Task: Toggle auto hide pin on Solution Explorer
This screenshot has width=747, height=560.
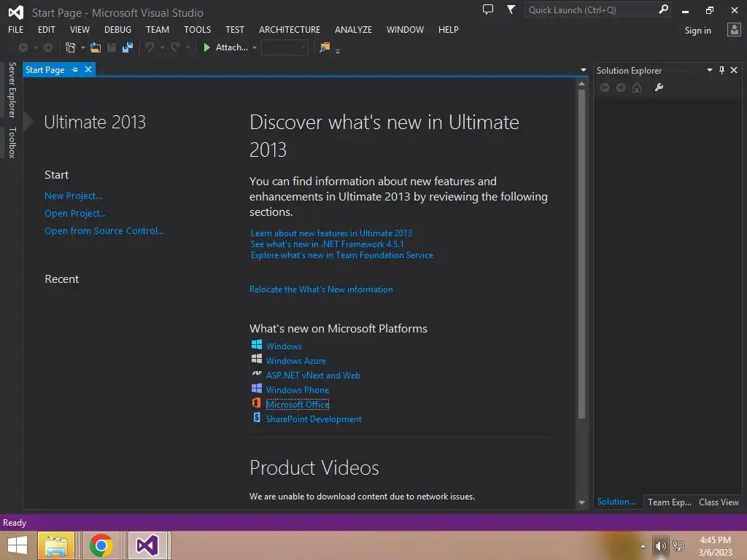Action: pyautogui.click(x=721, y=70)
